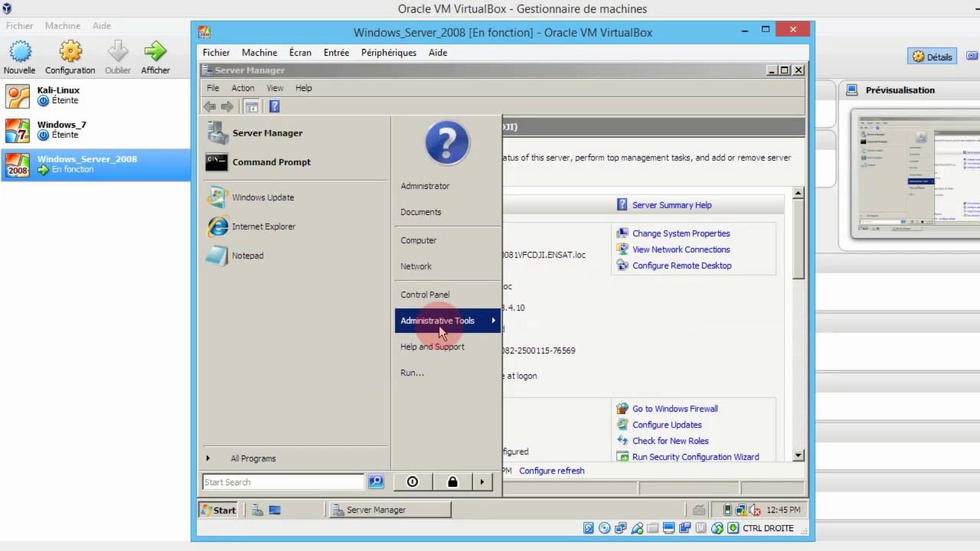
Task: Select the Kali-Linux virtual machine in the list
Action: [x=96, y=95]
